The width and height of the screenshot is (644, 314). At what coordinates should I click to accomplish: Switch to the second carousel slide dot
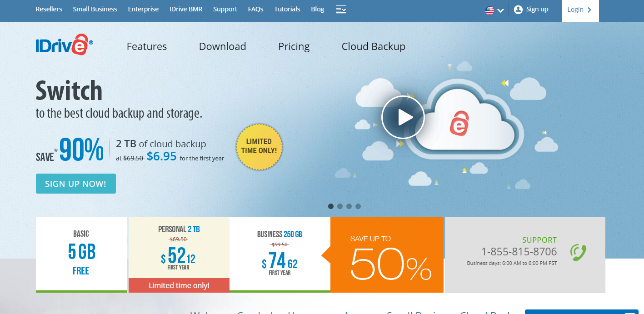[x=340, y=206]
